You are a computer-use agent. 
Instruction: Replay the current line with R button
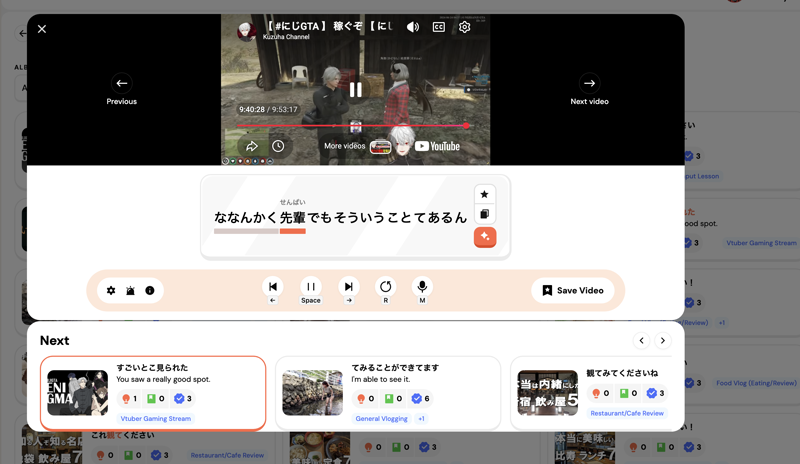point(386,286)
